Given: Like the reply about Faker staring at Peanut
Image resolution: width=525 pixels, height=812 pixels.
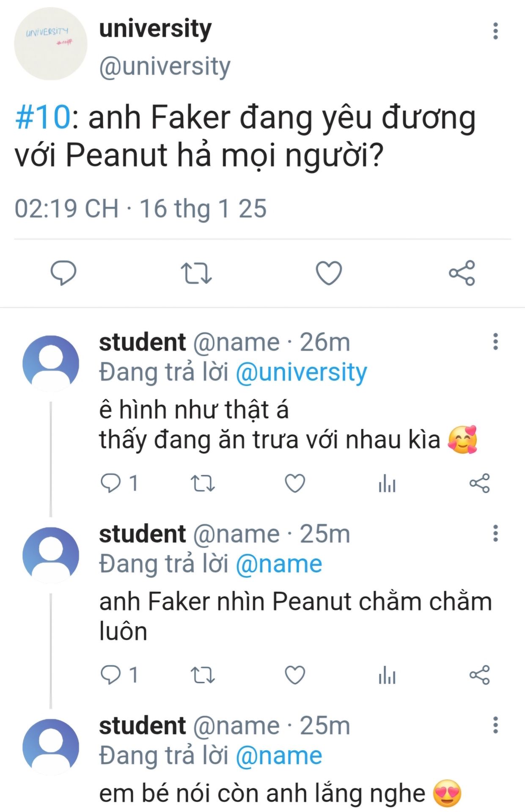Looking at the screenshot, I should [x=295, y=675].
